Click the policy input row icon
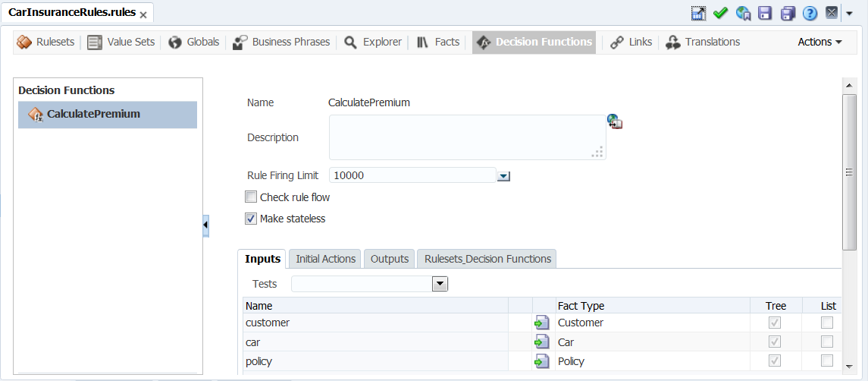 pos(542,361)
